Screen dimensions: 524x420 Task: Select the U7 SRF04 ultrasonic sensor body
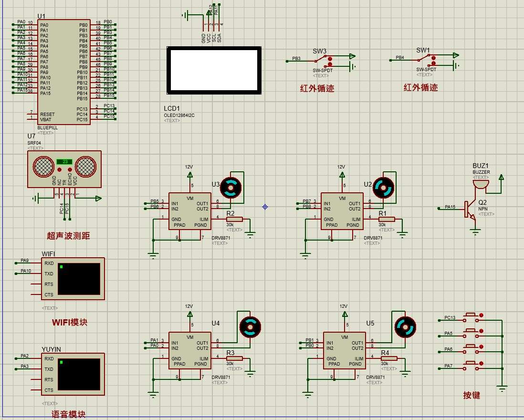click(x=64, y=169)
